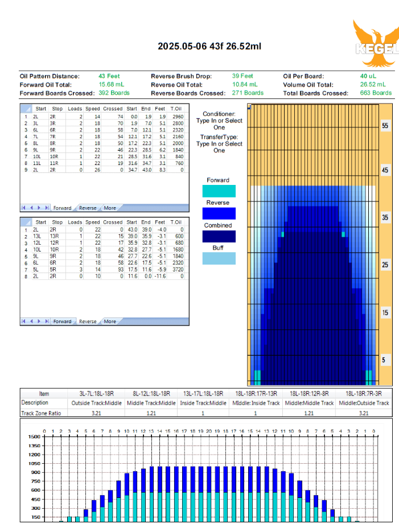The height and width of the screenshot is (532, 399).
Task: Click the Oil Pattern Distance value '43 Feet'
Action: pos(109,76)
